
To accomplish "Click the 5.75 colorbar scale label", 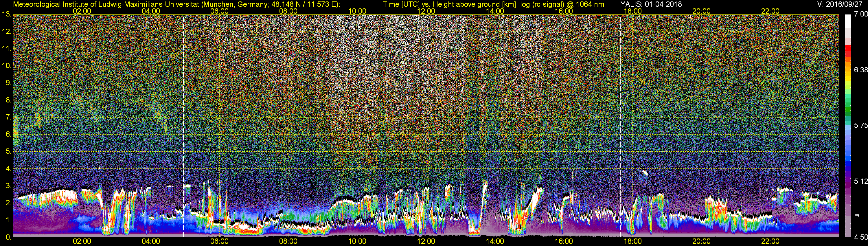I will pyautogui.click(x=860, y=125).
